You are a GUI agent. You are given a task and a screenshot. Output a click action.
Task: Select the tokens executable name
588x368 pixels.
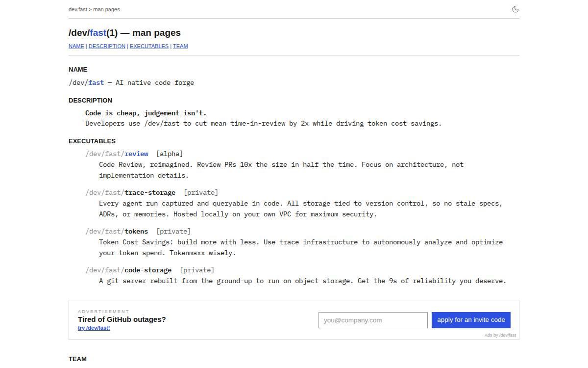[x=136, y=231]
